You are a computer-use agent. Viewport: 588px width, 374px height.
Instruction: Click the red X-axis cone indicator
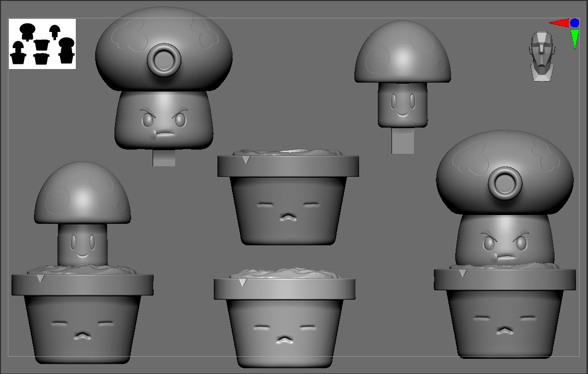(559, 23)
